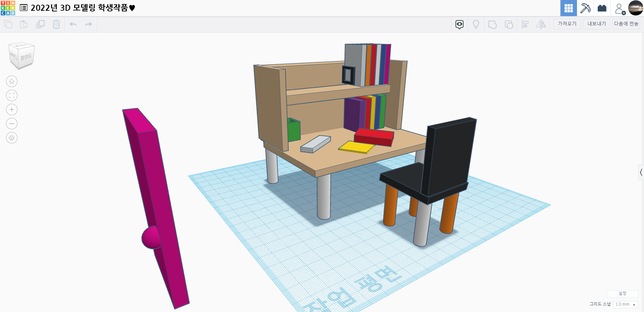This screenshot has height=312, width=644.
Task: Click the Ungroup shapes icon
Action: 509,25
